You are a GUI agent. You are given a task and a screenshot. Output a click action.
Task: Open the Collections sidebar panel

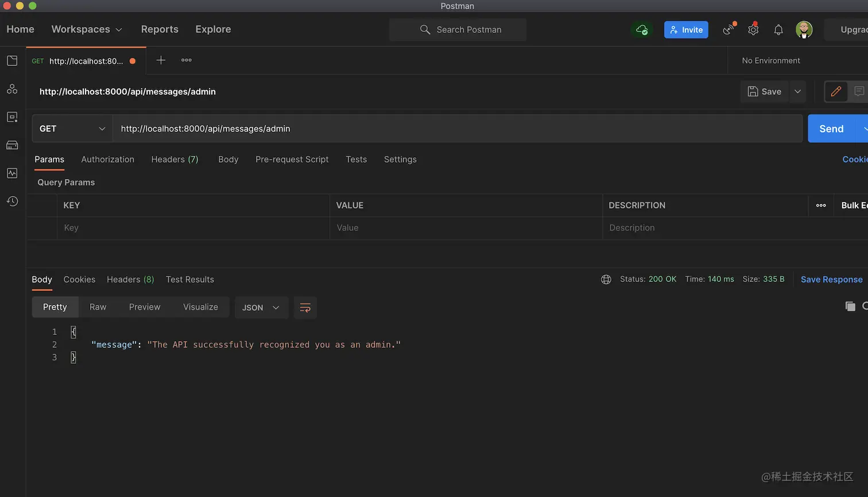pyautogui.click(x=12, y=60)
